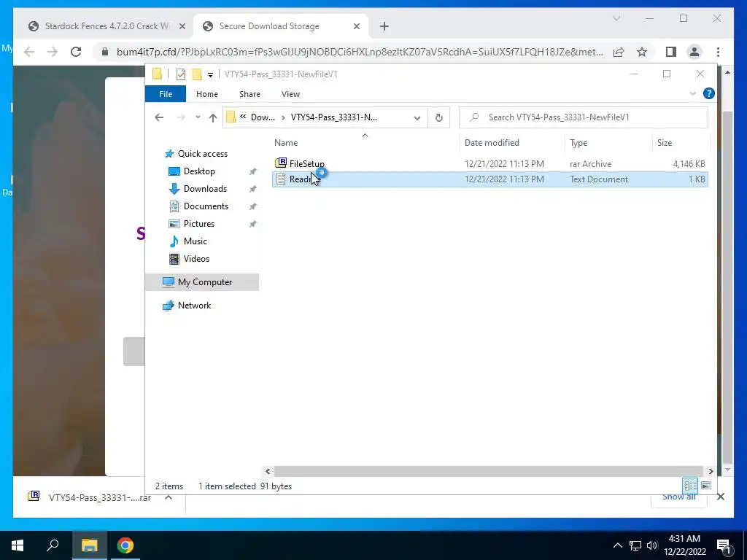
Task: Toggle Chrome side panel
Action: pyautogui.click(x=671, y=52)
